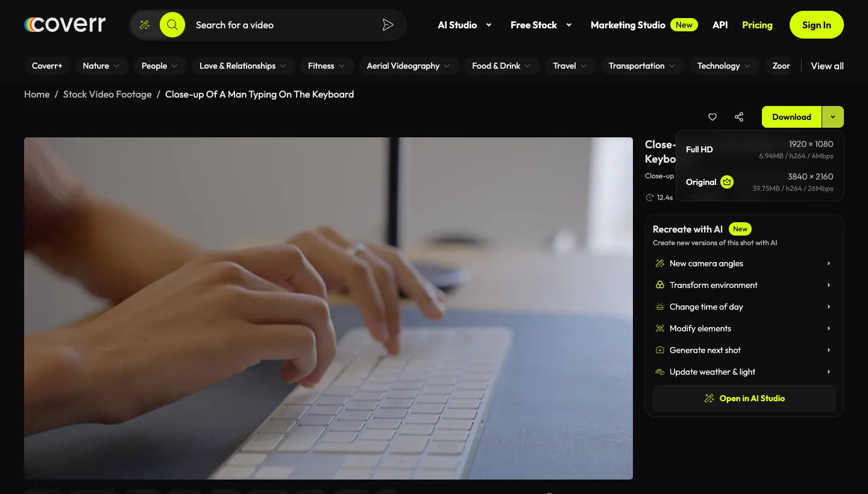This screenshot has height=494, width=868.
Task: Choose New camera angles option
Action: tap(744, 263)
